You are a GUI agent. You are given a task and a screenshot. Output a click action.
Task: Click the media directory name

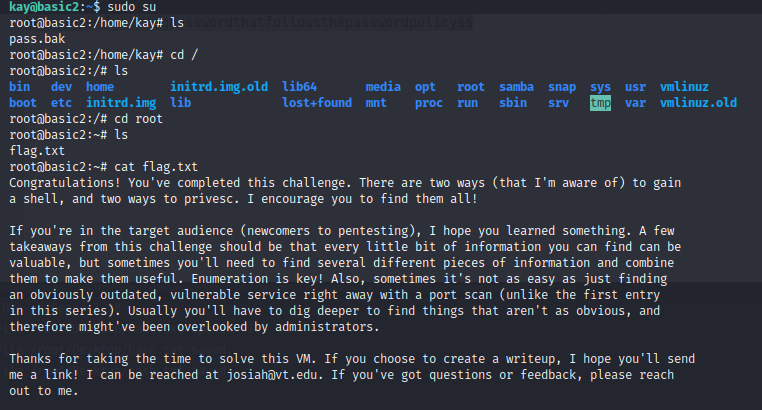pyautogui.click(x=383, y=87)
